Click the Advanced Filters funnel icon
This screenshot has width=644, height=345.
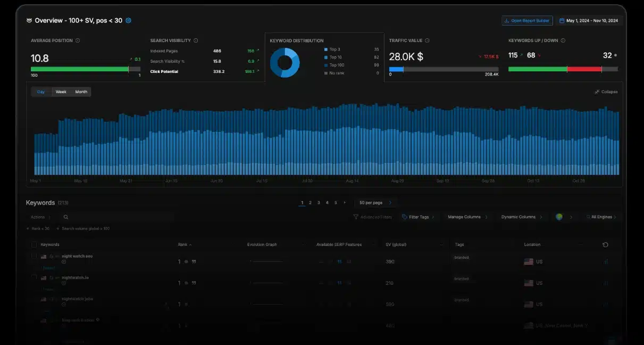click(355, 217)
